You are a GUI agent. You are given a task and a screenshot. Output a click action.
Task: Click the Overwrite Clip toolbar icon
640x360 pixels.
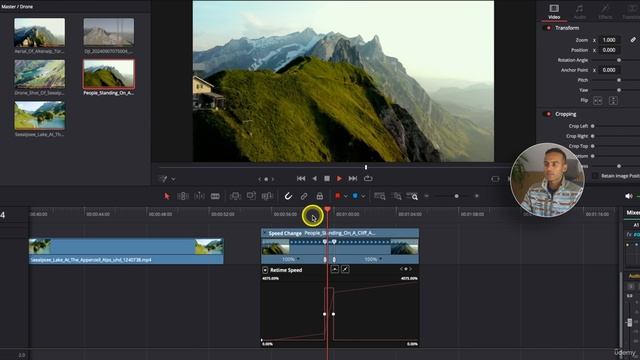click(251, 196)
